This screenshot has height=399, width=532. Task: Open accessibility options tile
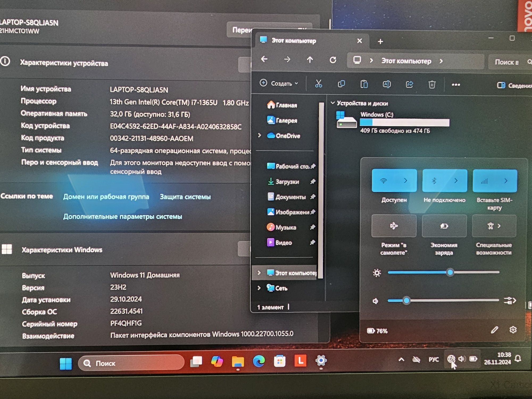494,226
